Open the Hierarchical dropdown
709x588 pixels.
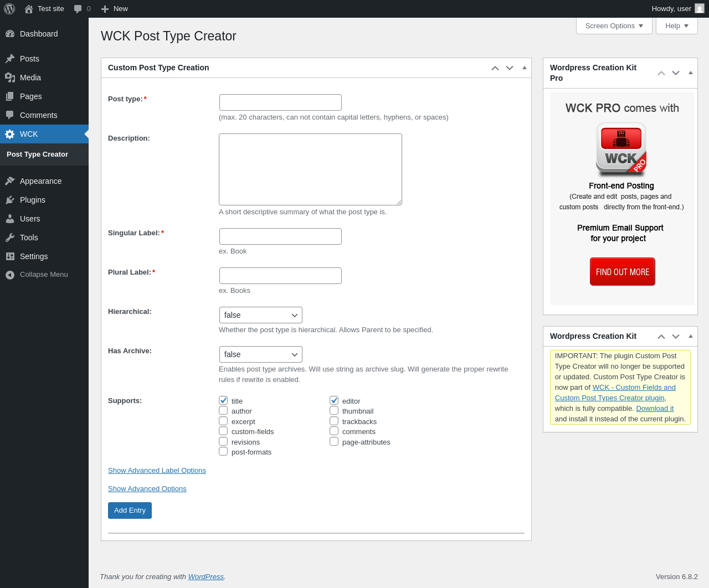click(261, 315)
